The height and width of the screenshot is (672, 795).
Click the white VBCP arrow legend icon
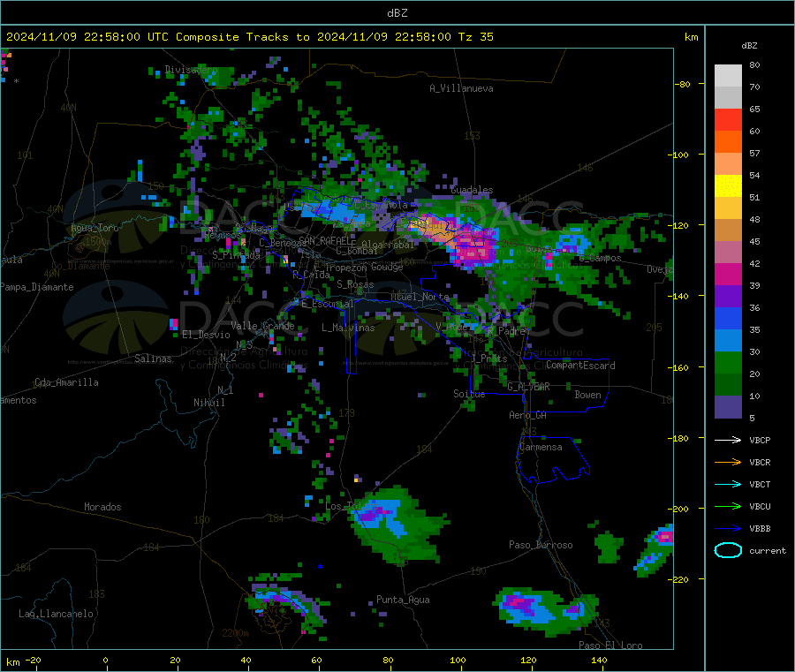728,440
